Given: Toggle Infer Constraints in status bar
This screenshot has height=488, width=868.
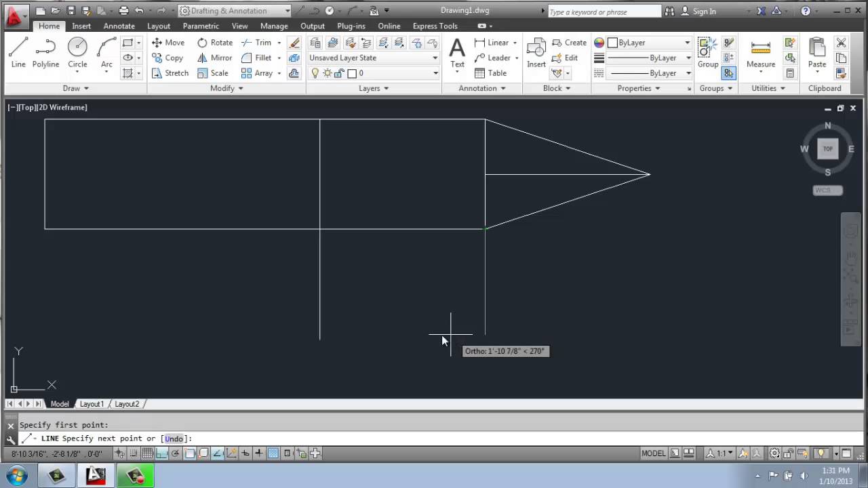Looking at the screenshot, I should coord(119,453).
